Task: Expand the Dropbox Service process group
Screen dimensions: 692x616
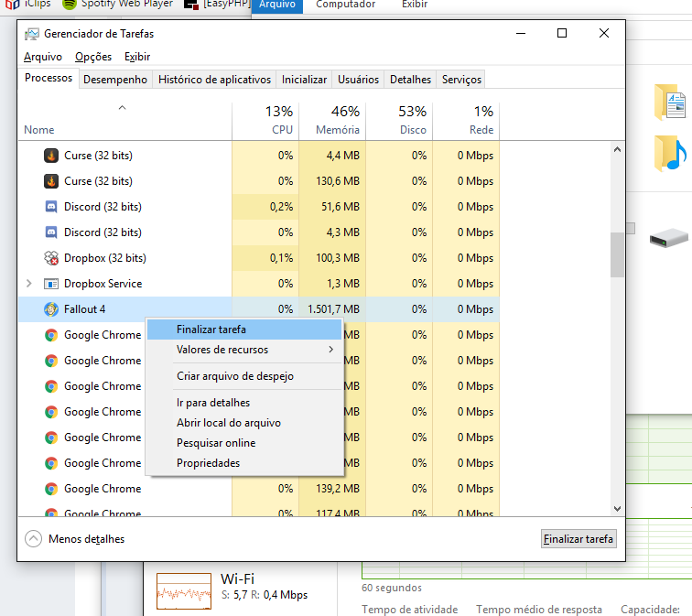Action: click(29, 284)
